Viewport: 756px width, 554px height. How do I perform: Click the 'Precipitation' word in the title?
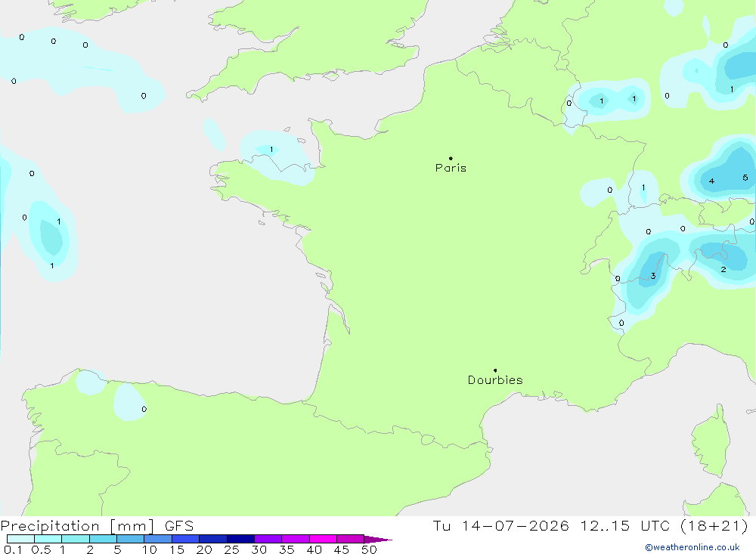(x=50, y=526)
